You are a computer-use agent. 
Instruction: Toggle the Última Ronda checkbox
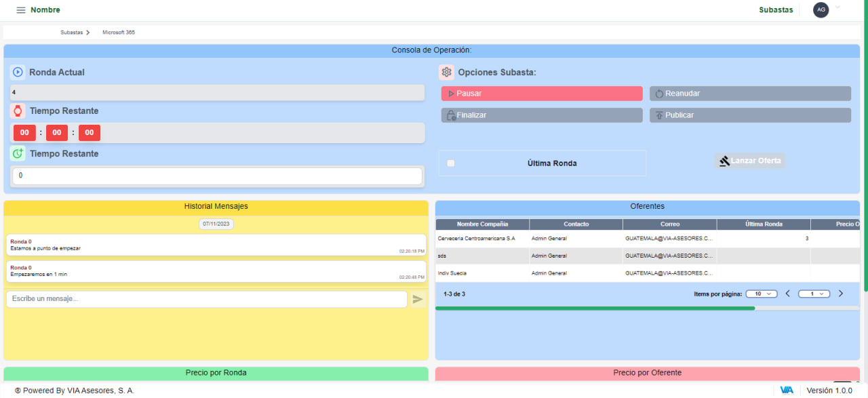pos(451,163)
